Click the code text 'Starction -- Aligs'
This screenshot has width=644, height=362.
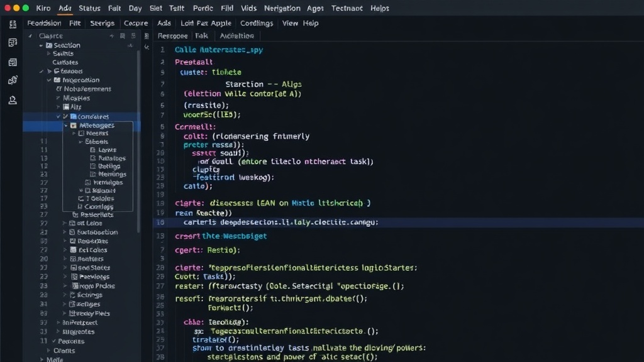pos(264,84)
